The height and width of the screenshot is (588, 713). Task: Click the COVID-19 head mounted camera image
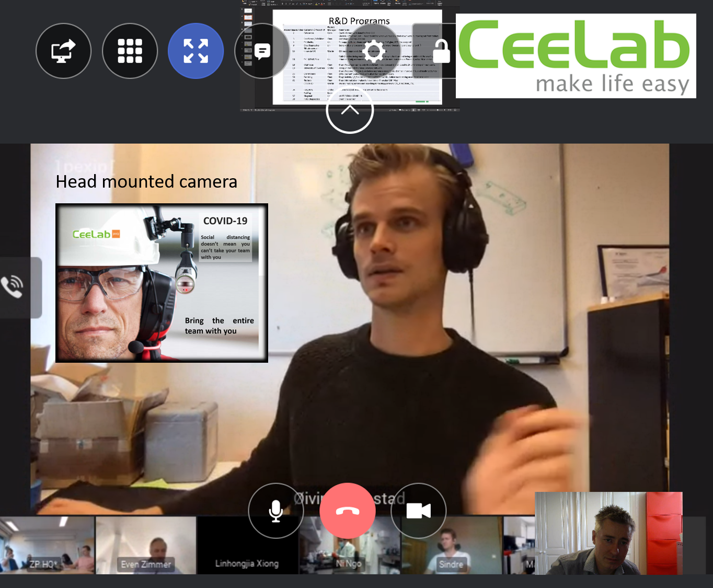[x=162, y=283]
